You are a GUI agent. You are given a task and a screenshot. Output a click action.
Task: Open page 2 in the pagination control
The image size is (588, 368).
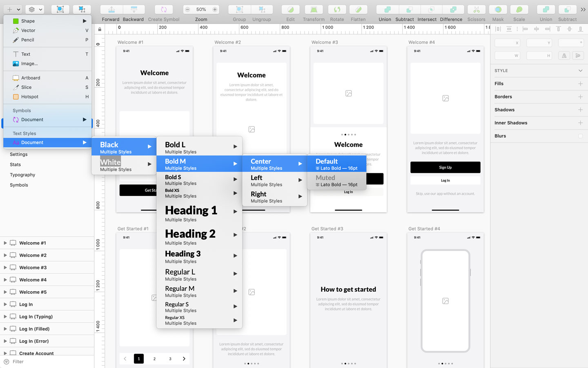(x=154, y=359)
